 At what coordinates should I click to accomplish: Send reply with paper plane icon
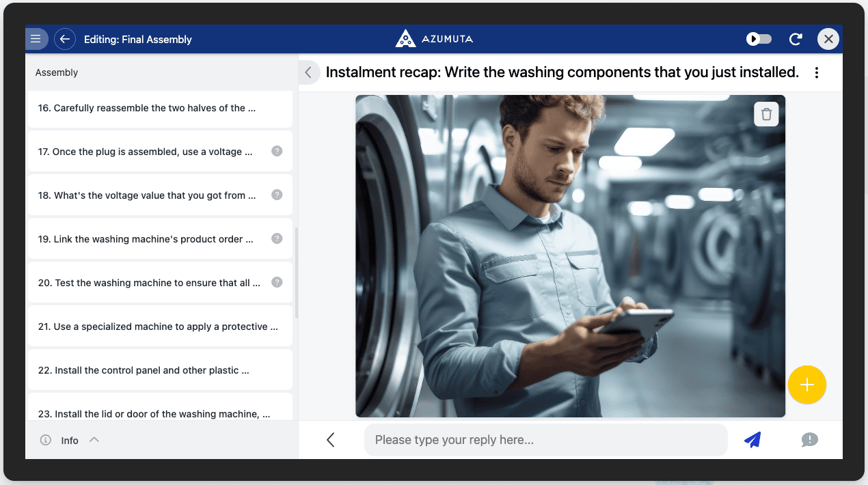[x=752, y=440]
